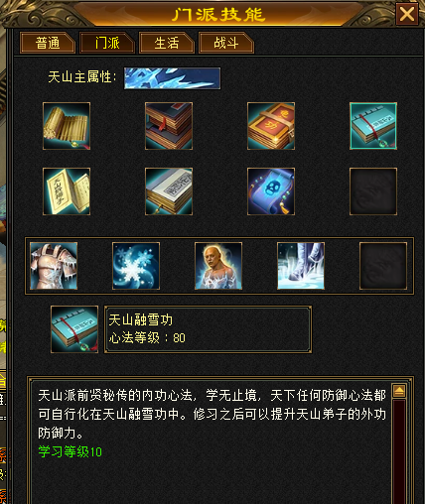Open the 战斗 tab
This screenshot has width=425, height=504.
coord(226,43)
